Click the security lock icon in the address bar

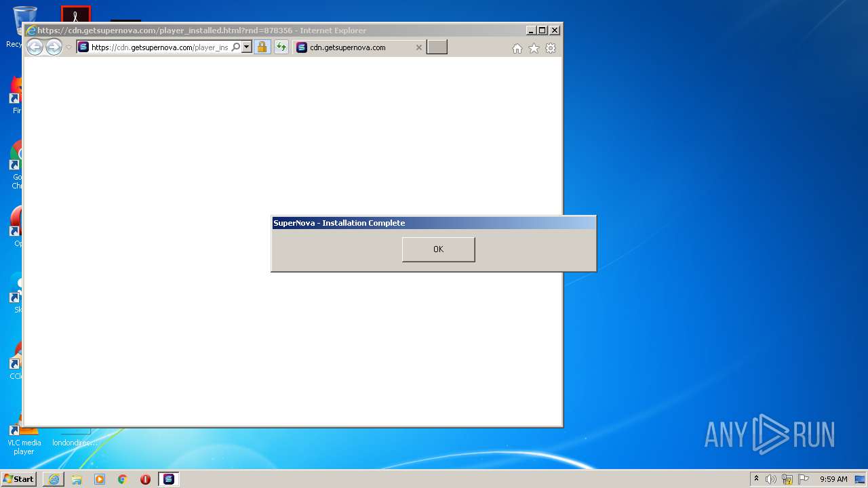pos(262,47)
